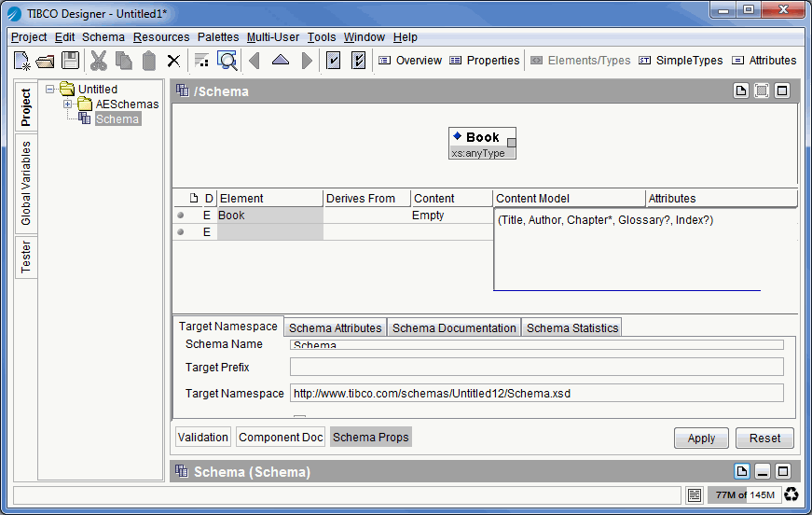
Task: Toggle the Overview panel in the toolbar
Action: coord(409,61)
